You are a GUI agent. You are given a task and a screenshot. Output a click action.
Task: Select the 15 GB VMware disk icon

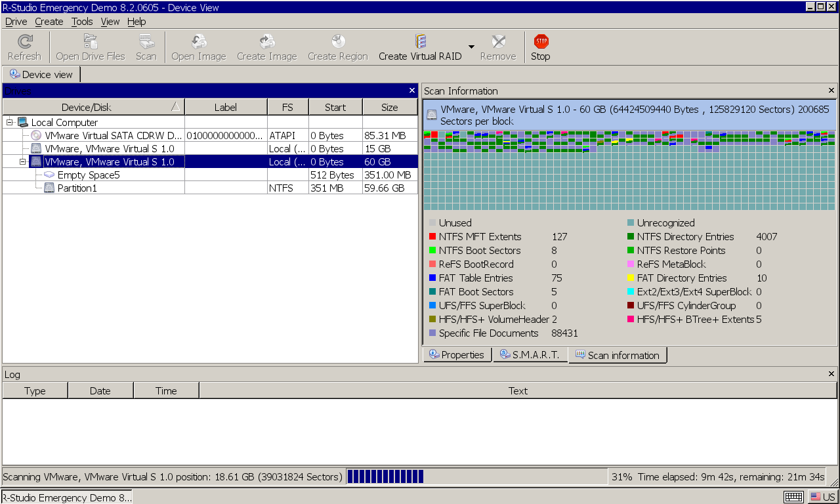coord(36,148)
